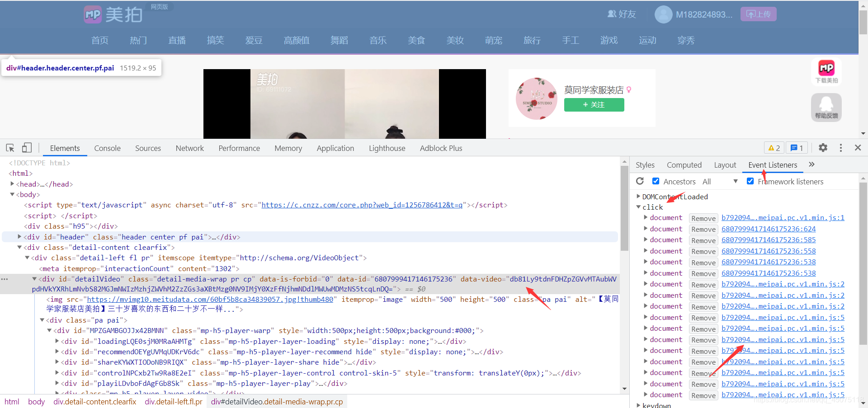Expand the DOMContentLoaded listener group
The width and height of the screenshot is (868, 408).
pos(638,197)
